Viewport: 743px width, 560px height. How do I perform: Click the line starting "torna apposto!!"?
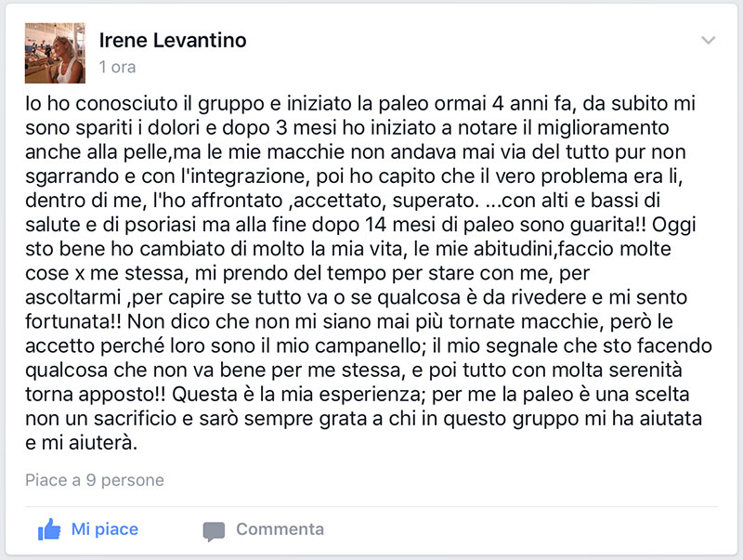pyautogui.click(x=358, y=394)
